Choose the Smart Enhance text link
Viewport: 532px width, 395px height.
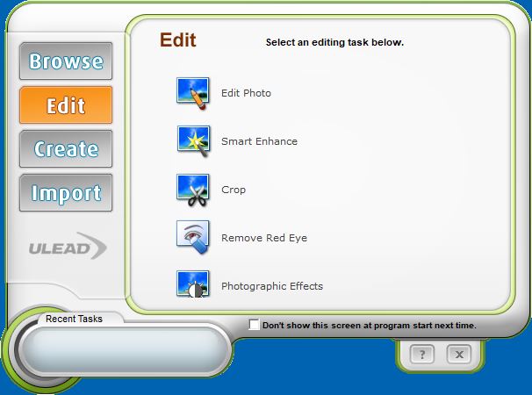259,141
